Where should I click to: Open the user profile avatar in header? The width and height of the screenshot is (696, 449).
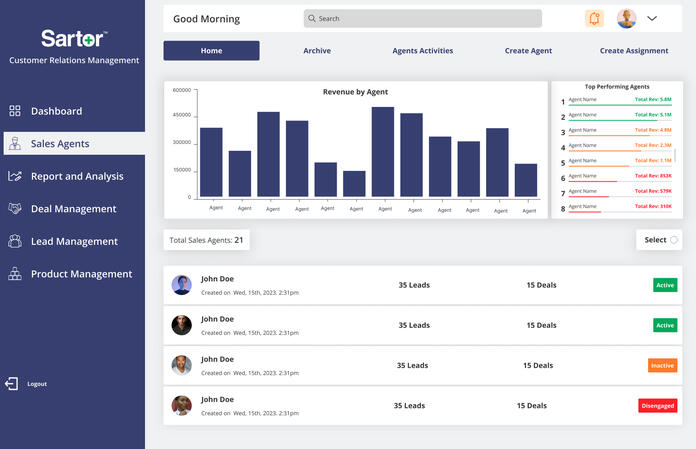click(x=626, y=18)
